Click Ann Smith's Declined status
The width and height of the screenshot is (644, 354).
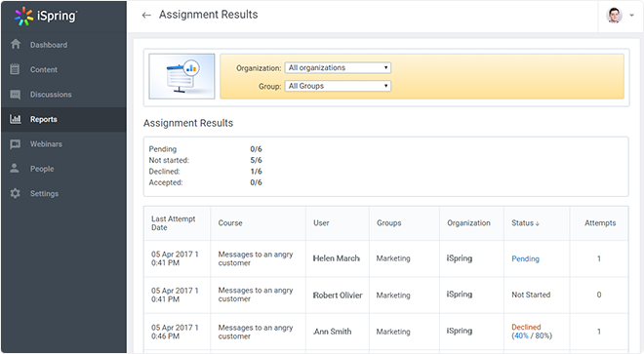(526, 327)
